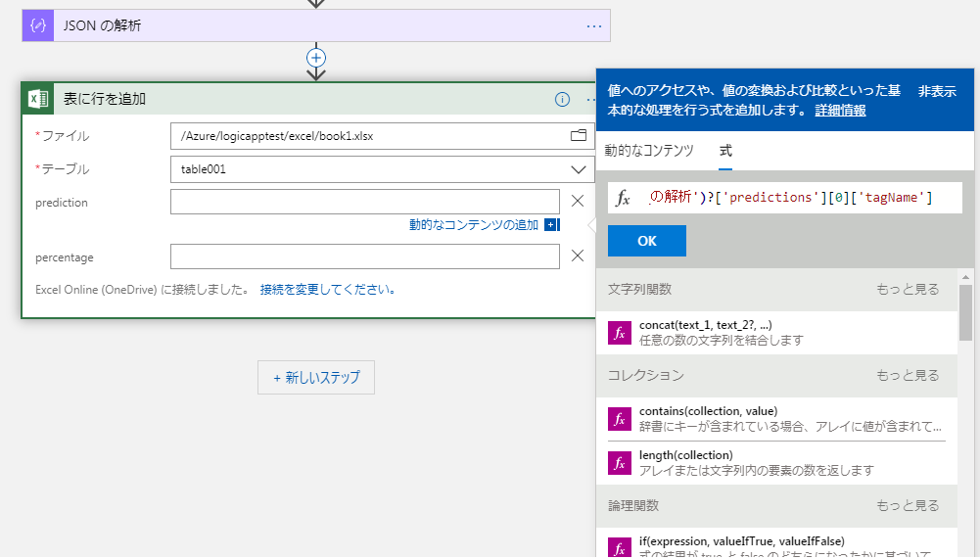Select the contains function fx icon

click(x=620, y=419)
